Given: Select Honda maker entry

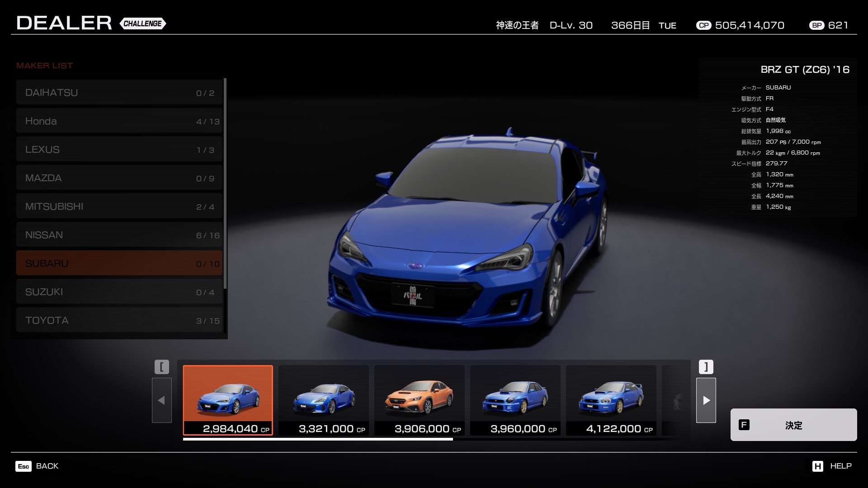Looking at the screenshot, I should [119, 121].
